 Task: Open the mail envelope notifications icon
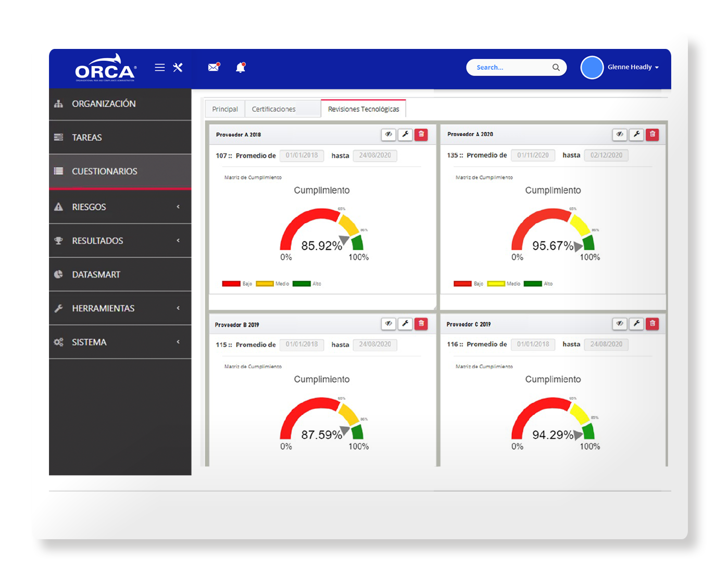pos(214,67)
